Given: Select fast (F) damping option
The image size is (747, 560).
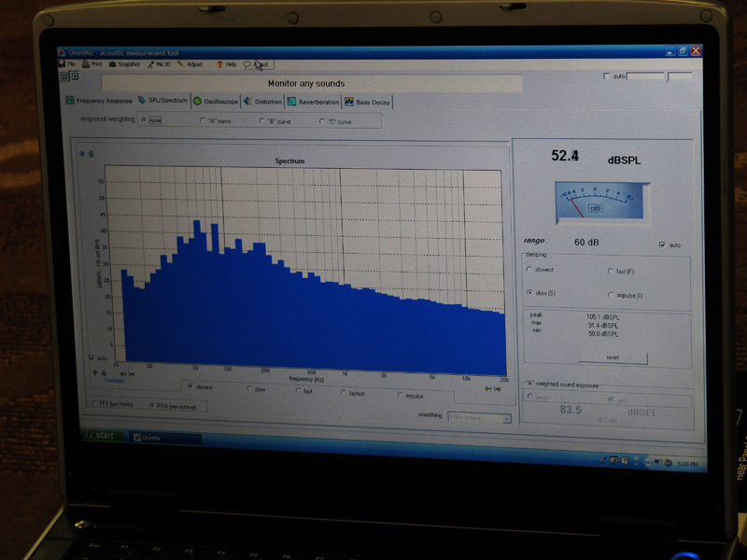Looking at the screenshot, I should click(609, 272).
